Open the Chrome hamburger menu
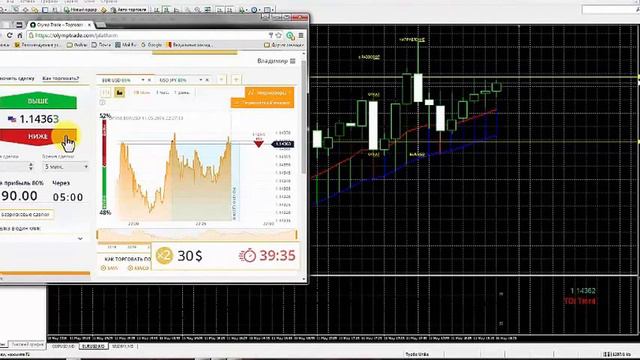 pos(301,36)
